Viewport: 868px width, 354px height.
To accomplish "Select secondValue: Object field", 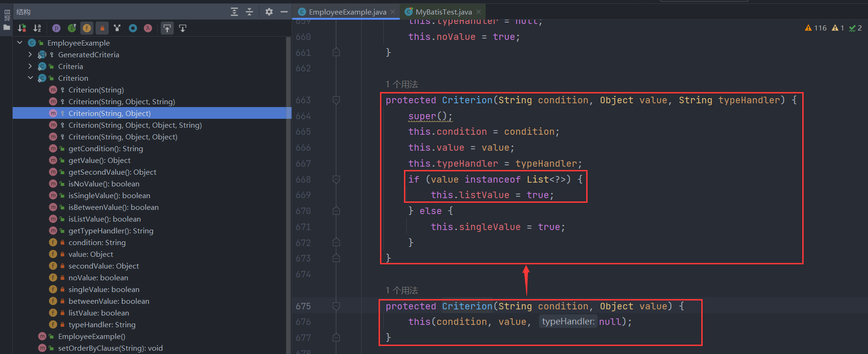I will click(104, 266).
